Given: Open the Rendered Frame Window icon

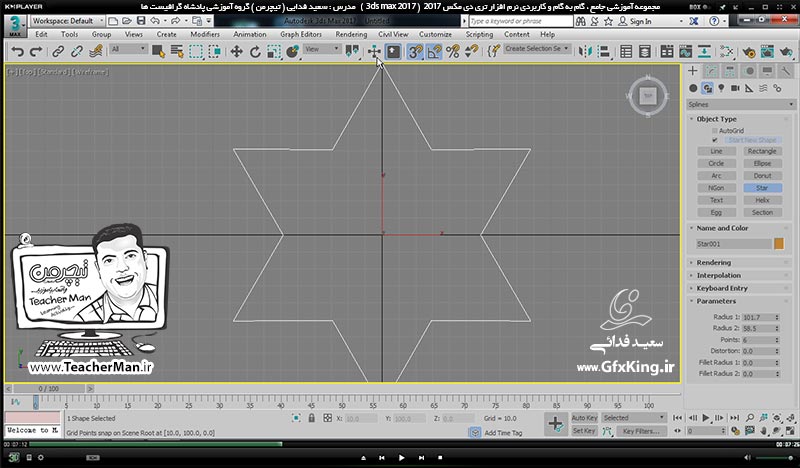Looking at the screenshot, I should pyautogui.click(x=767, y=51).
